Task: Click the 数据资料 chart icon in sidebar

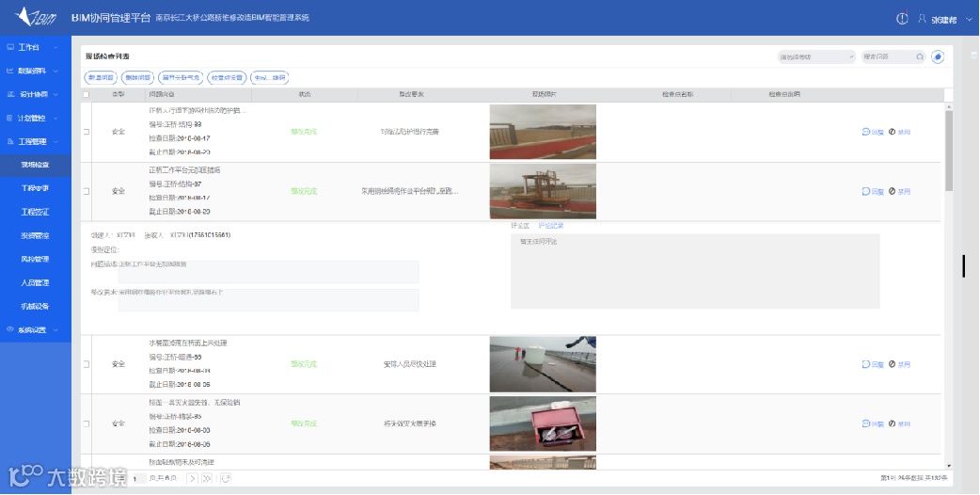Action: 10,71
